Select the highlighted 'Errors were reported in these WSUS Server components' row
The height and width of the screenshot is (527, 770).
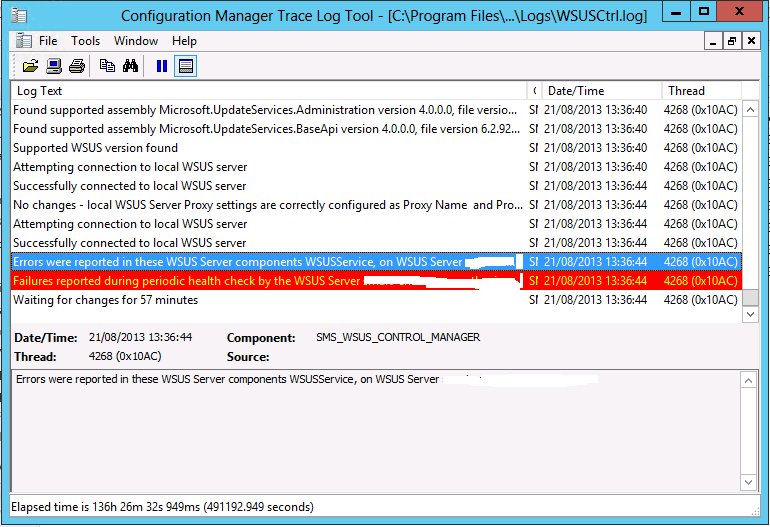(x=376, y=262)
